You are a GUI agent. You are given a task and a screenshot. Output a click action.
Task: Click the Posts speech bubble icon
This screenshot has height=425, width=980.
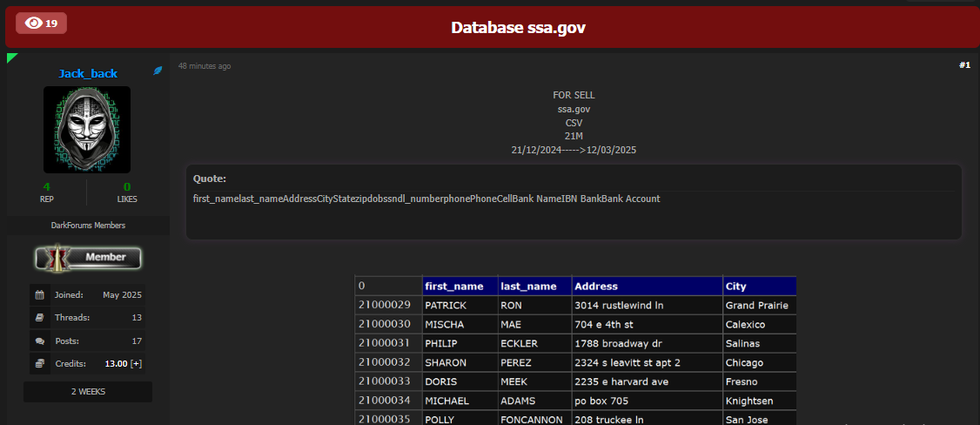tap(40, 341)
